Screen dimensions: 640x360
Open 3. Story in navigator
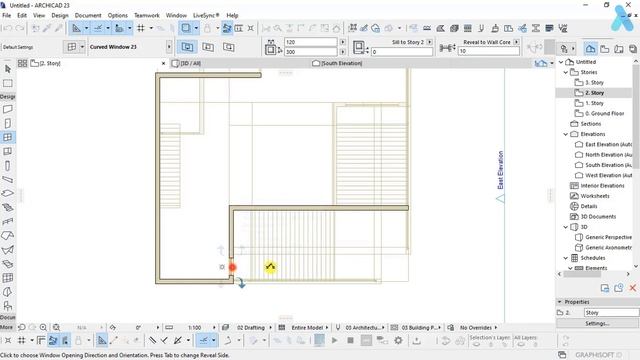tap(594, 82)
